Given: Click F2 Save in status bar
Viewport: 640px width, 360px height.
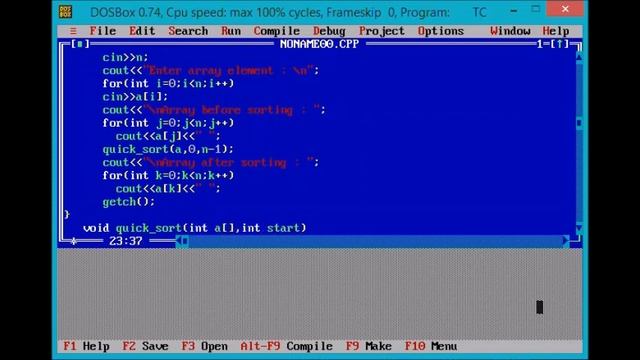Looking at the screenshot, I should (145, 346).
